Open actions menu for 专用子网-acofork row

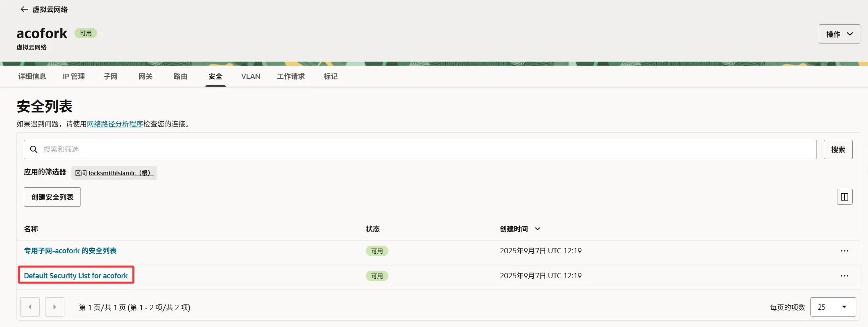pyautogui.click(x=844, y=251)
